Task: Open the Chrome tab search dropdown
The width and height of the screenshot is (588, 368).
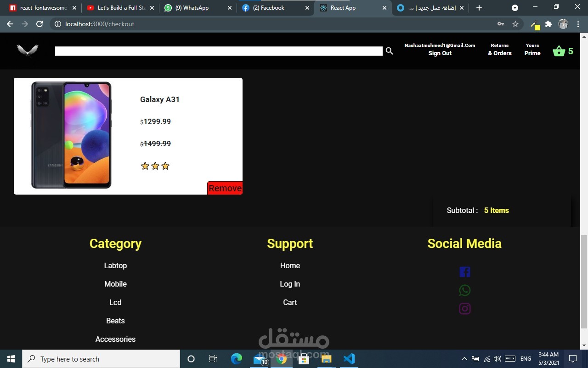Action: click(x=515, y=8)
